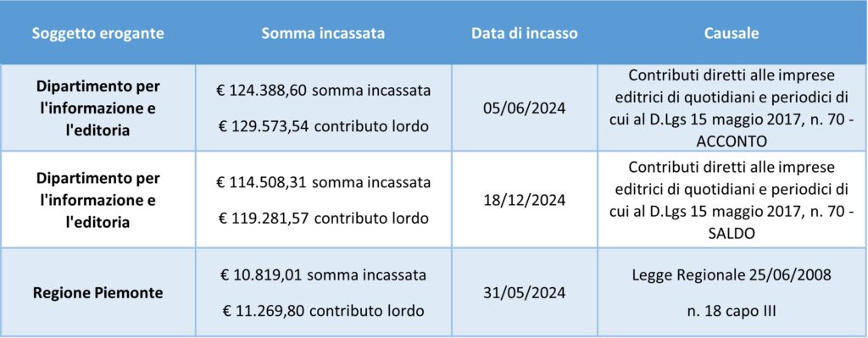Select the second Dipartimento per l'informazione cell

pos(98,200)
